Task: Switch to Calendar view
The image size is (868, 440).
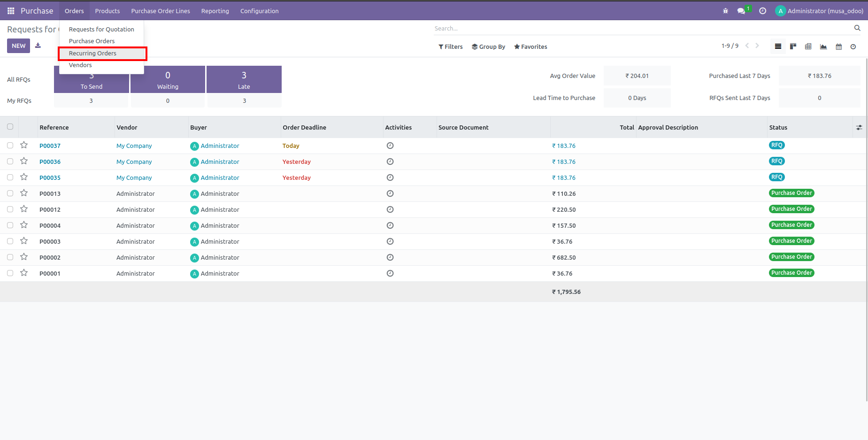Action: coord(839,46)
